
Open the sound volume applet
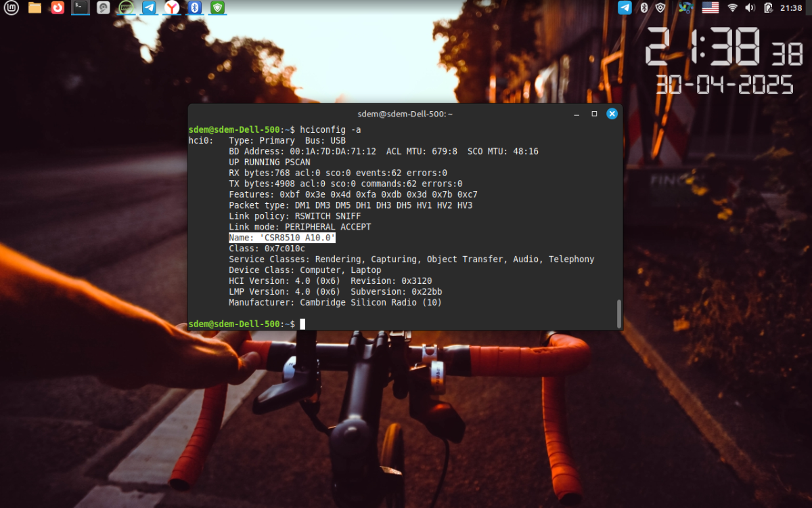[x=750, y=7]
